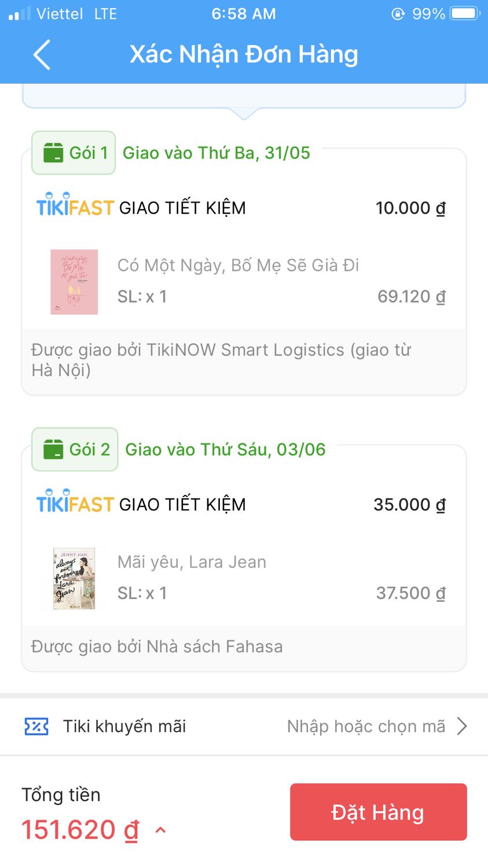
Task: Open 'Mãi yêu, Lara Jean' product title
Action: tap(192, 562)
